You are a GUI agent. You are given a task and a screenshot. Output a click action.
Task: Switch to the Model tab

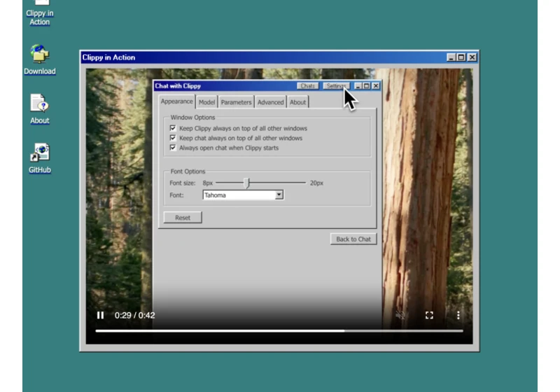tap(206, 102)
